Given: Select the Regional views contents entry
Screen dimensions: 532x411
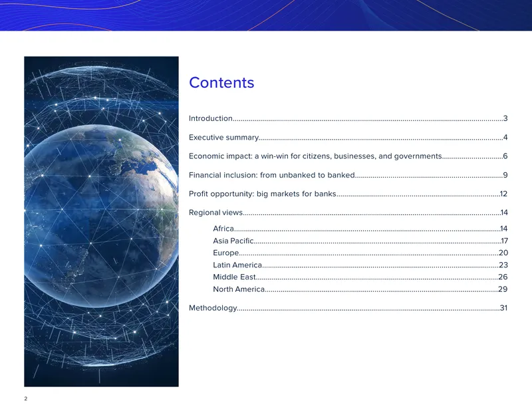Looking at the screenshot, I should [348, 212].
